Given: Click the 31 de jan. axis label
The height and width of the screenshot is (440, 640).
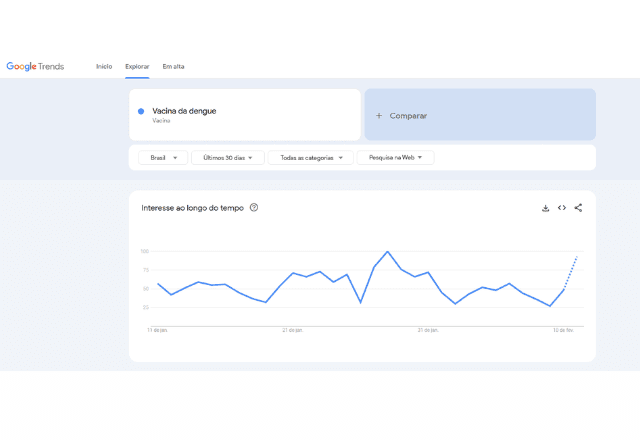Looking at the screenshot, I should (428, 330).
